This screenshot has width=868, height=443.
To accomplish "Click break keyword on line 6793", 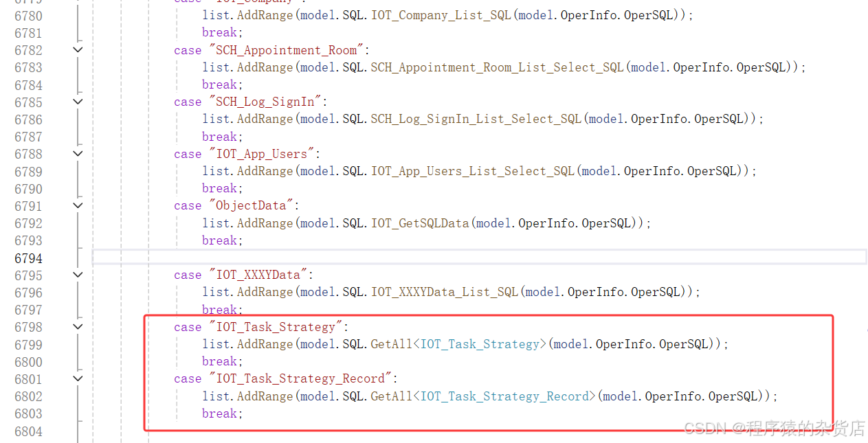I will [x=219, y=240].
